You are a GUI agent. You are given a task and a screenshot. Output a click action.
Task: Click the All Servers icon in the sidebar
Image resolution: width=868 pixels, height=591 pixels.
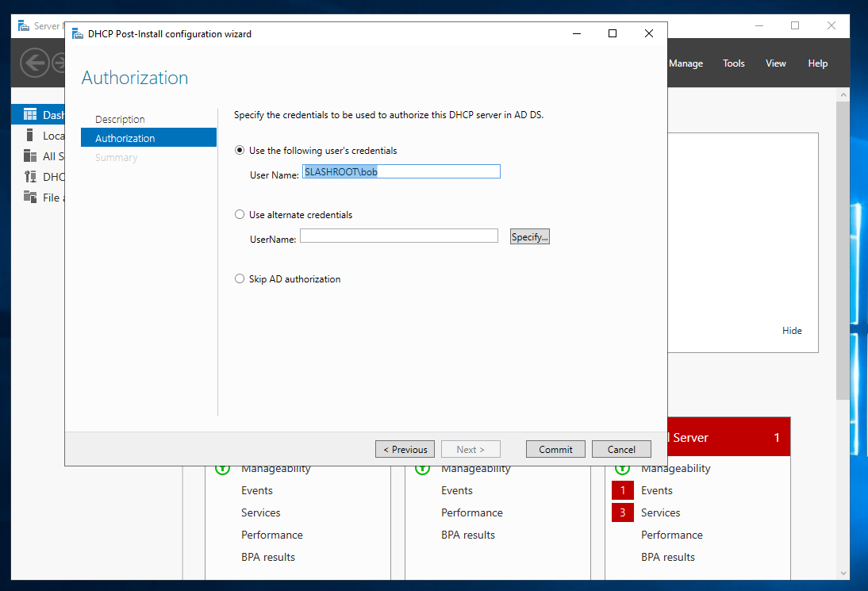coord(30,155)
